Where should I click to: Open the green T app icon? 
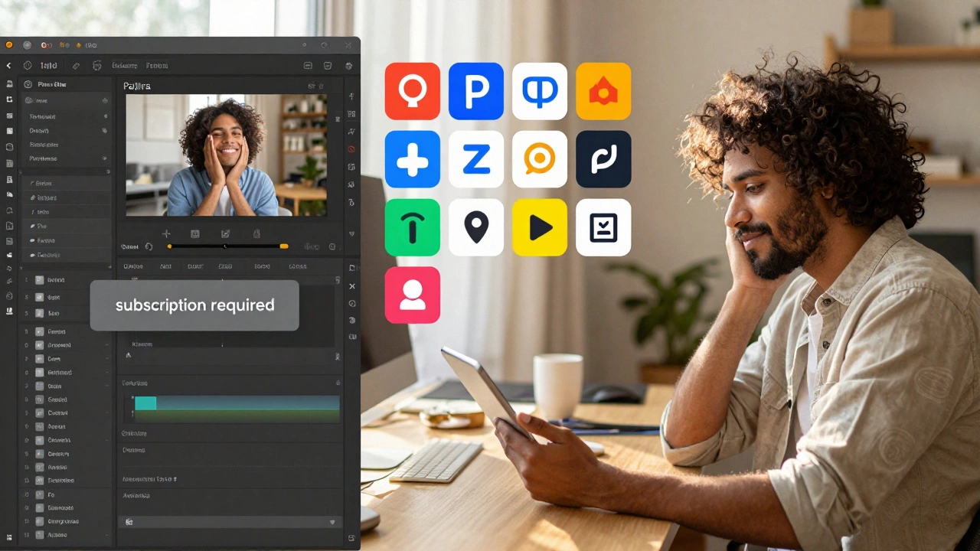click(412, 227)
